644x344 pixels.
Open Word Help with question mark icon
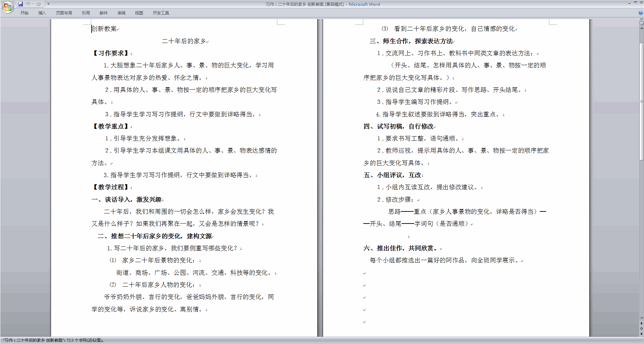coord(641,13)
